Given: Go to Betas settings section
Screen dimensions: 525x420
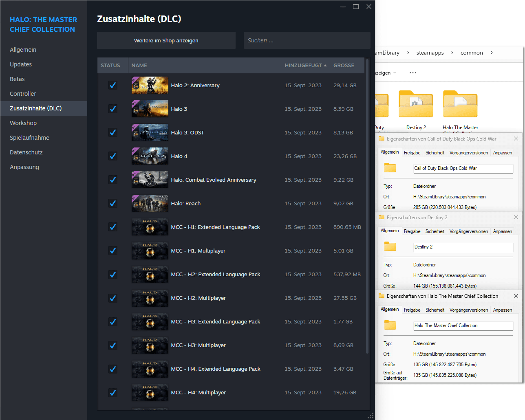Looking at the screenshot, I should (x=44, y=79).
